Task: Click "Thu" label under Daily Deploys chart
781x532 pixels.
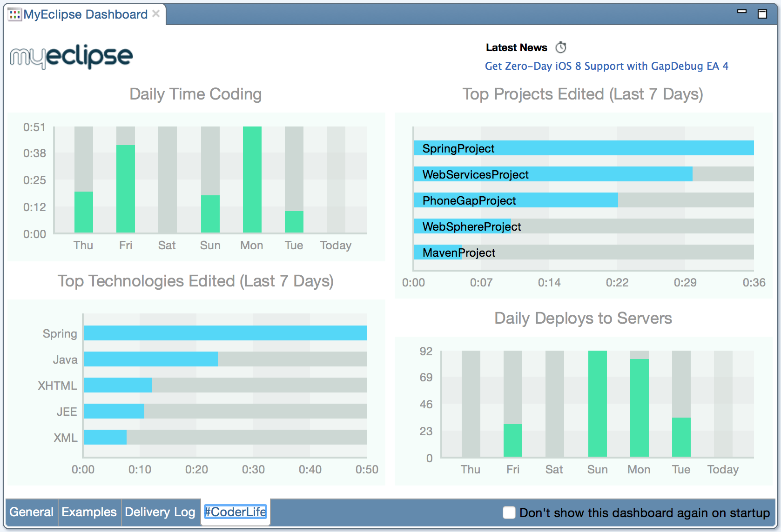Action: click(x=471, y=469)
